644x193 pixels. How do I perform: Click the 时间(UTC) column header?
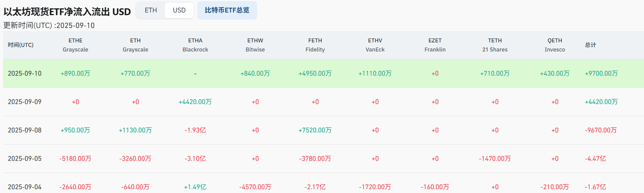tap(21, 45)
